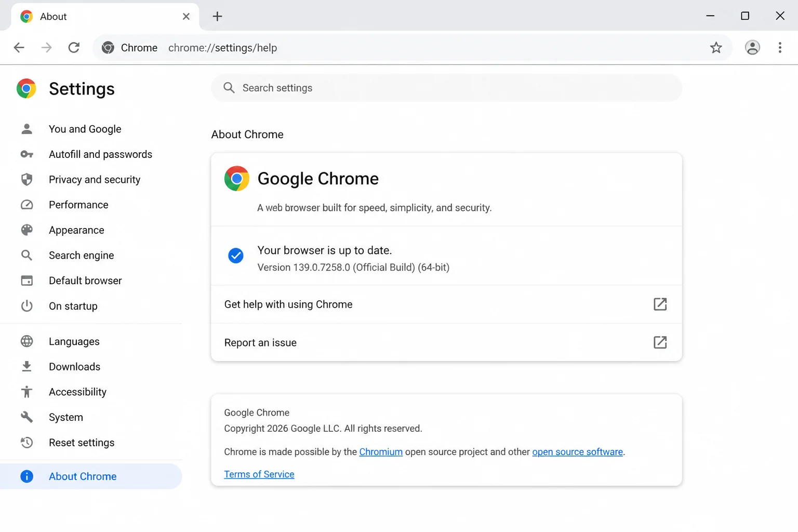Screen dimensions: 798x532
Task: Go to System settings
Action: point(66,417)
